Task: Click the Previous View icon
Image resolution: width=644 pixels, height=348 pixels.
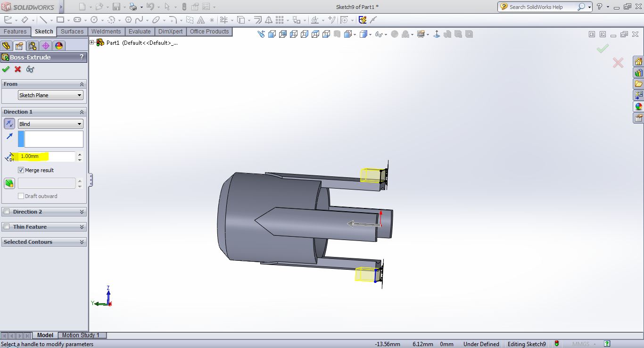Action: point(261,34)
